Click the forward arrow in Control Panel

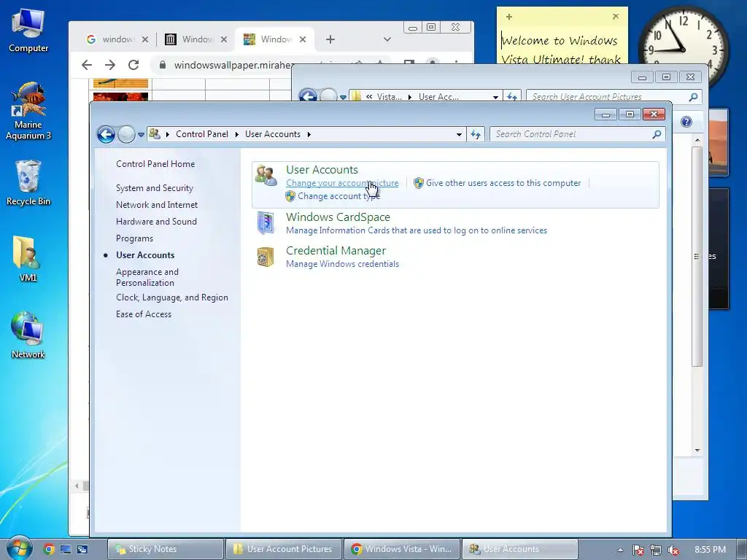tap(126, 134)
